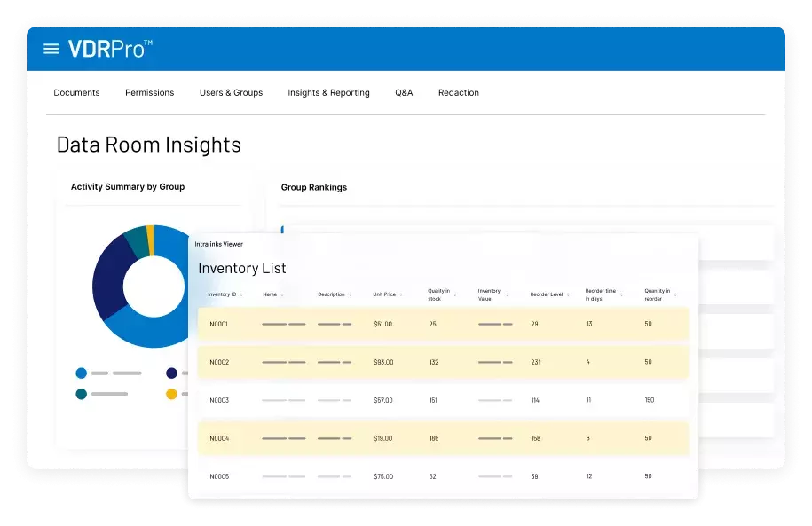Select Insights & Reporting tab
This screenshot has height=526, width=812.
point(328,93)
